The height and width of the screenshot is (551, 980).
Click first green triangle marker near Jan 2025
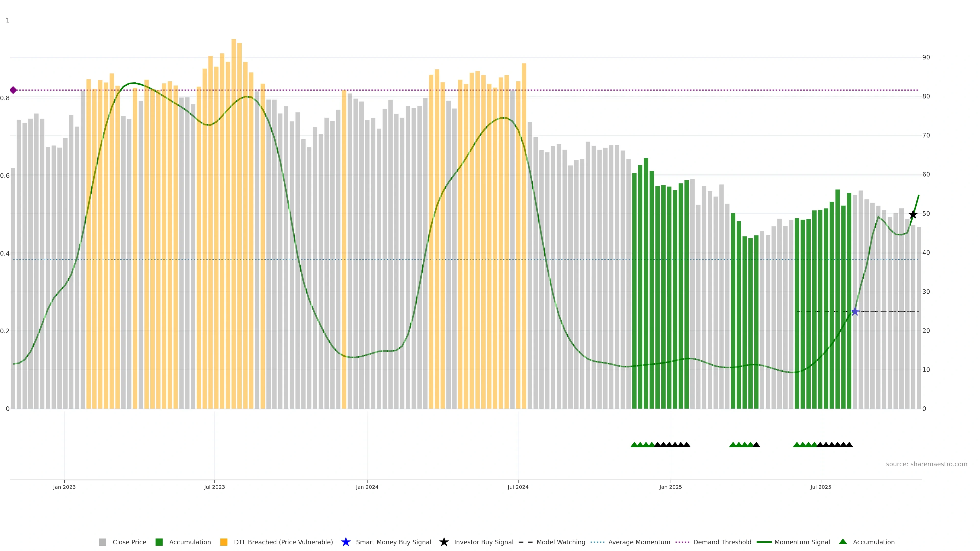[x=634, y=445]
